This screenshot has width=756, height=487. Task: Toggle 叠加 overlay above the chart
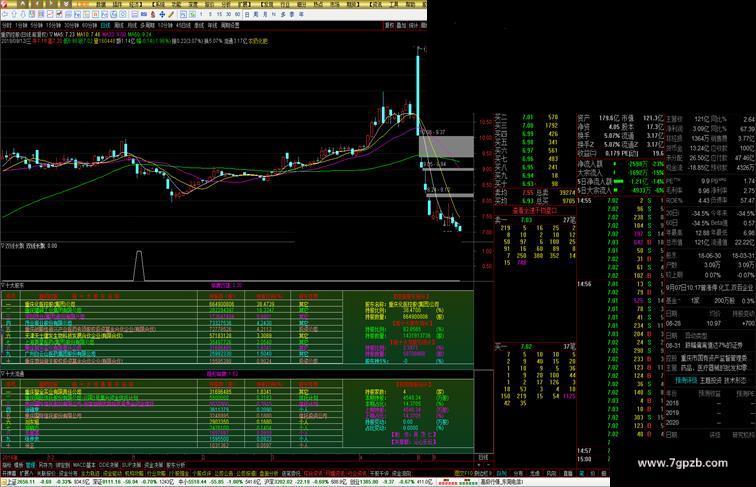coord(402,25)
